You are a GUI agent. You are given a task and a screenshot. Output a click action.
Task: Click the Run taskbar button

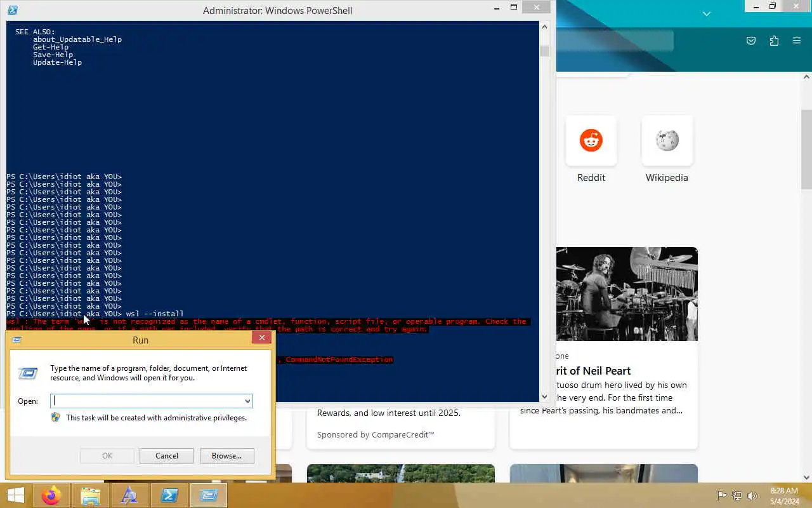click(209, 495)
